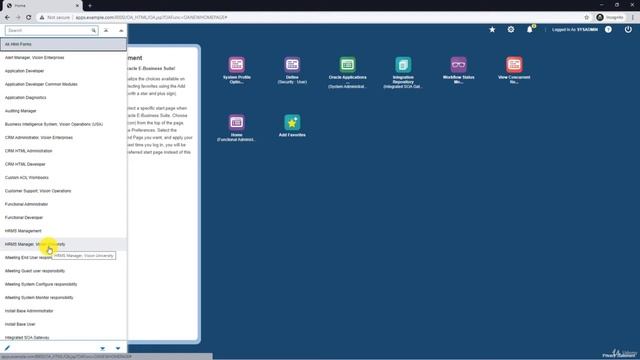Open the Install Base User responsibility

[63, 324]
